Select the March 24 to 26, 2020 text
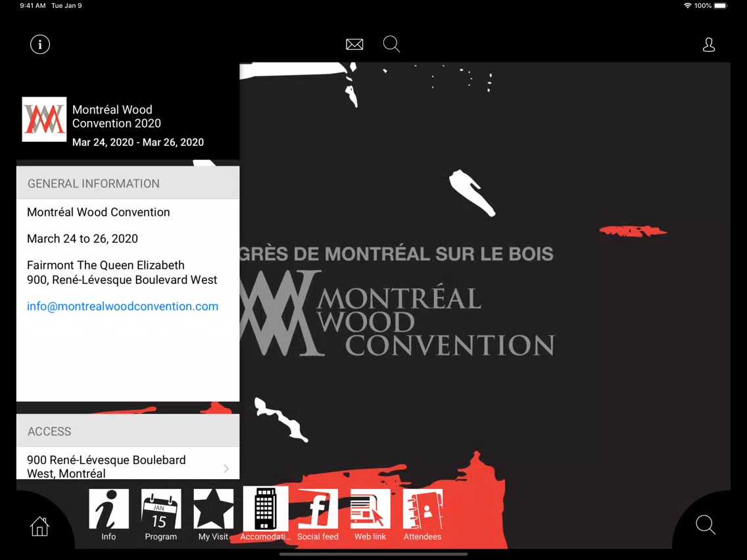The height and width of the screenshot is (560, 747). tap(82, 239)
